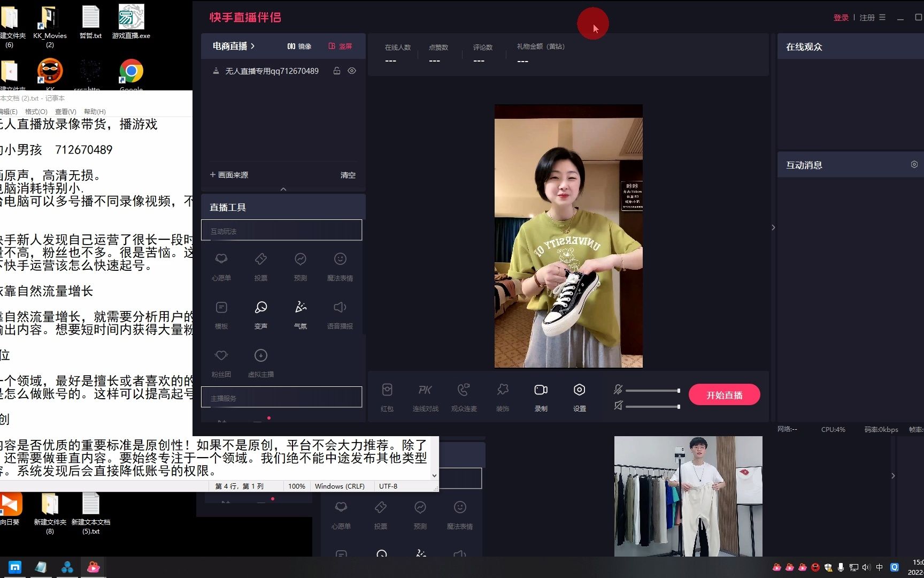Select the 哲哲.txt desktop file
Viewport: 924px width, 578px height.
[90, 22]
